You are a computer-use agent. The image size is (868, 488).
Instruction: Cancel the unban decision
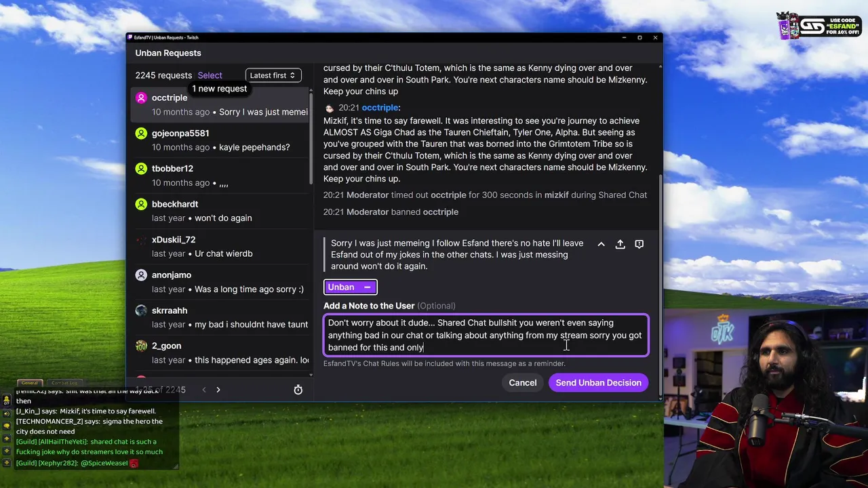click(x=523, y=383)
